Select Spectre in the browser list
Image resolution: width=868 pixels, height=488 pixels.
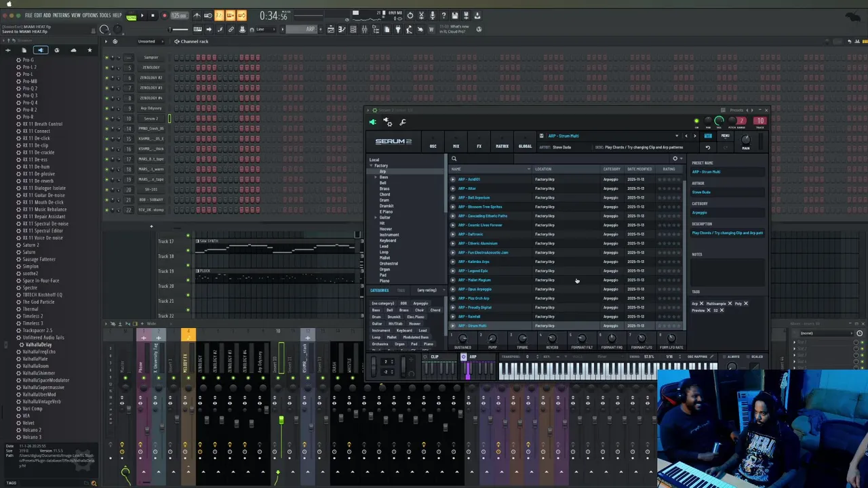point(30,287)
